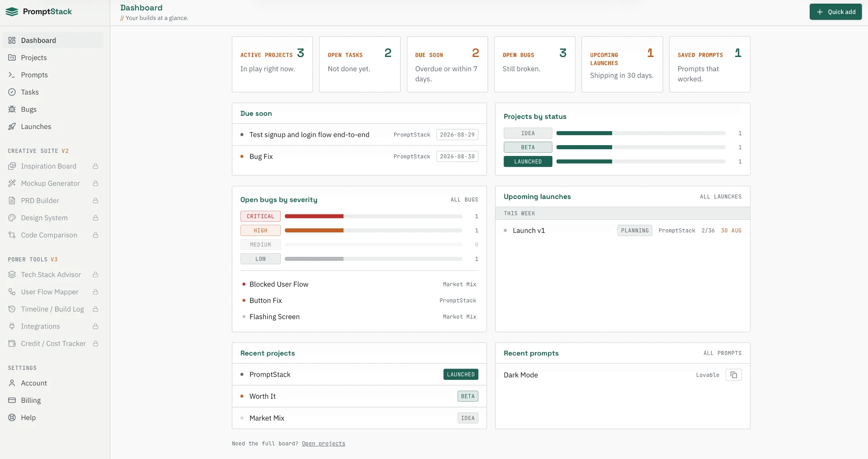
Task: Click lock icon beside PRD Builder
Action: [95, 200]
